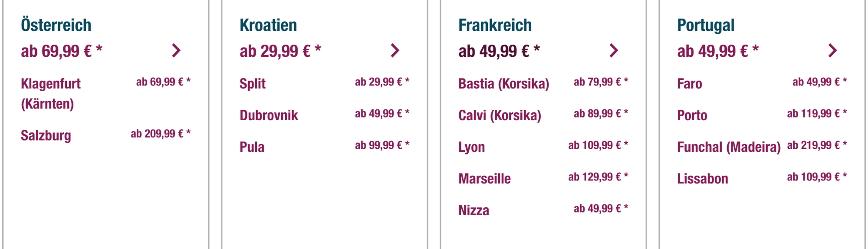Expand the Portugal chevron arrow

point(832,51)
